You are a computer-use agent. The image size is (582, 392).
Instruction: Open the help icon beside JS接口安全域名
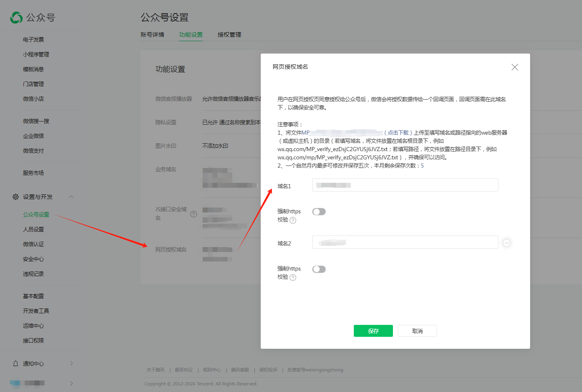[x=194, y=214]
